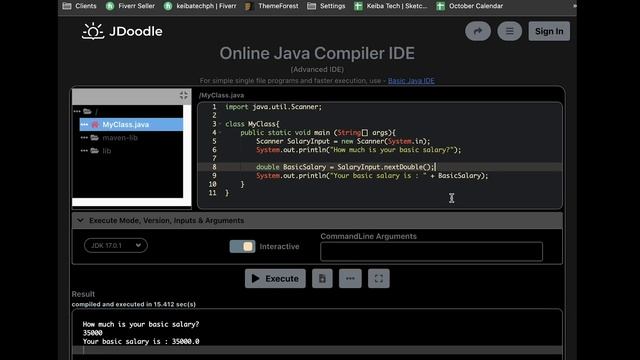640x360 pixels.
Task: Open the ThemeForest bookmark
Action: [x=272, y=6]
